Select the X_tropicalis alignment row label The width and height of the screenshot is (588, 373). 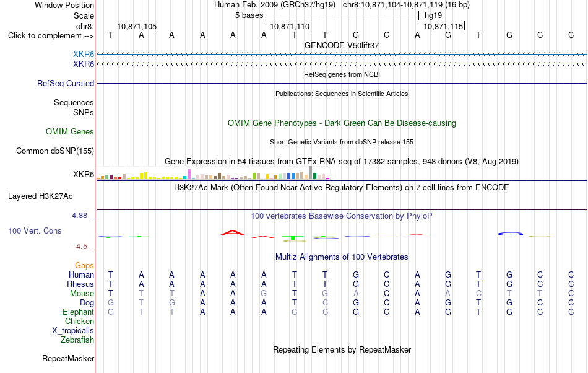(73, 331)
